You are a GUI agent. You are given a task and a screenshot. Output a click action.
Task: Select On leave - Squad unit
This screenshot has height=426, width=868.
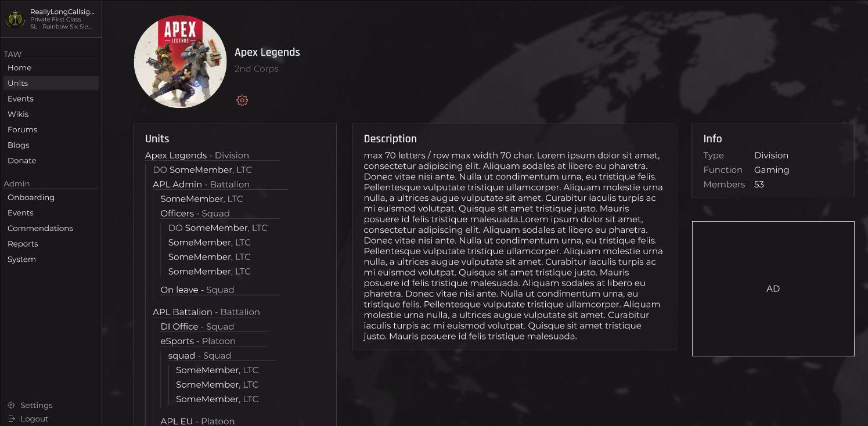click(197, 290)
